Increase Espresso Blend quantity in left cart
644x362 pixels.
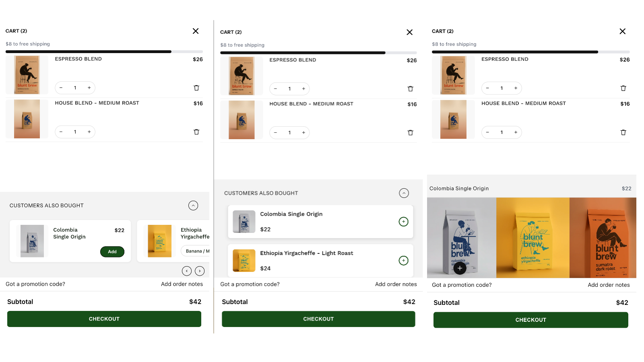(89, 88)
